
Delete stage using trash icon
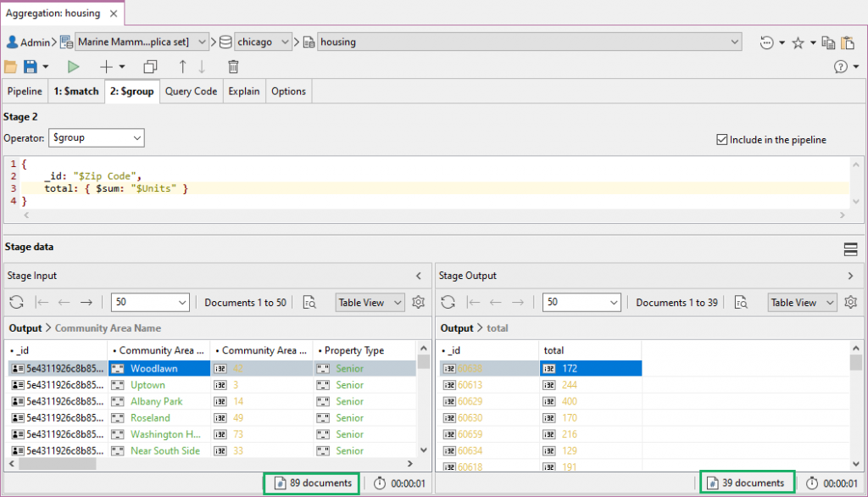[233, 66]
